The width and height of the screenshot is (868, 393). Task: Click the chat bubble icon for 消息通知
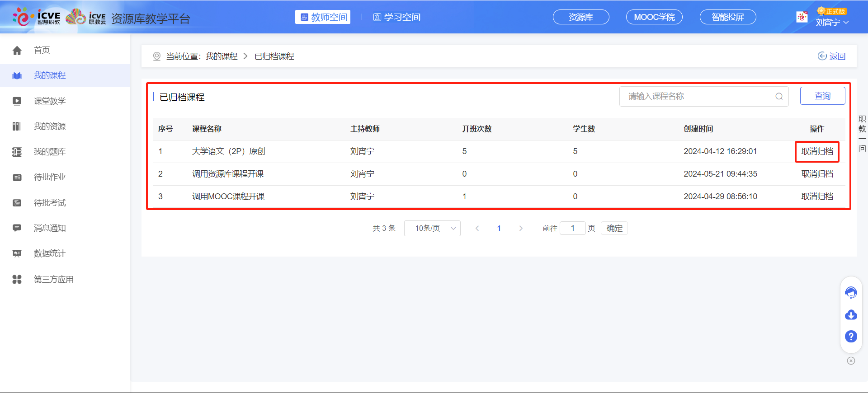pyautogui.click(x=17, y=228)
